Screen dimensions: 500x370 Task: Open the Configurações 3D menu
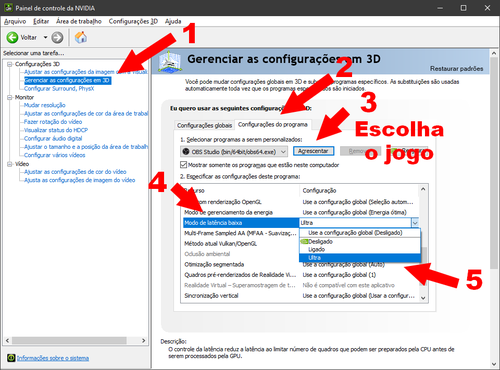pyautogui.click(x=133, y=21)
